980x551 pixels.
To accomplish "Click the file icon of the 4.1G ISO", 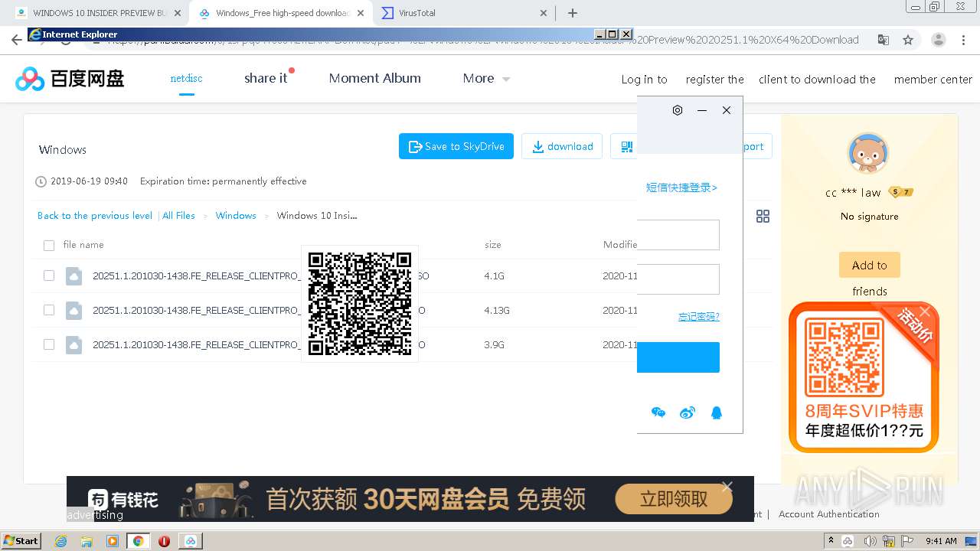I will 73,275.
